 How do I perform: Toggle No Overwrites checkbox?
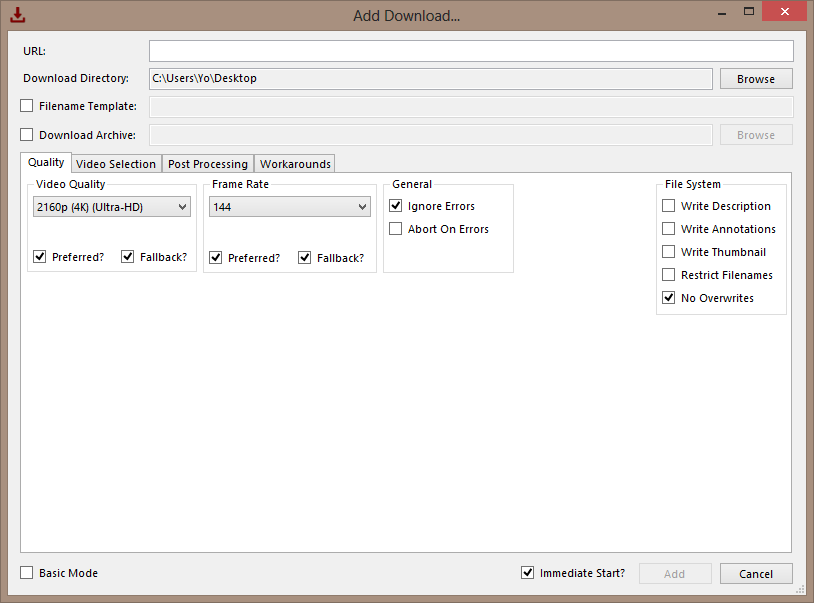669,298
